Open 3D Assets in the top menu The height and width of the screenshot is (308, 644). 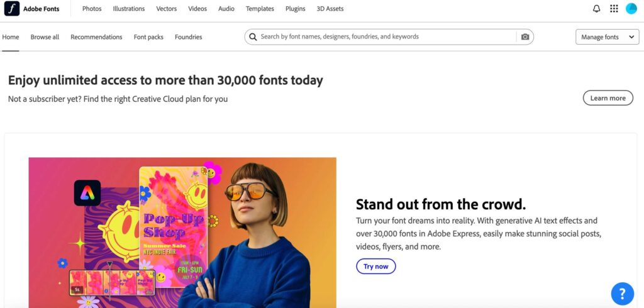(x=330, y=9)
